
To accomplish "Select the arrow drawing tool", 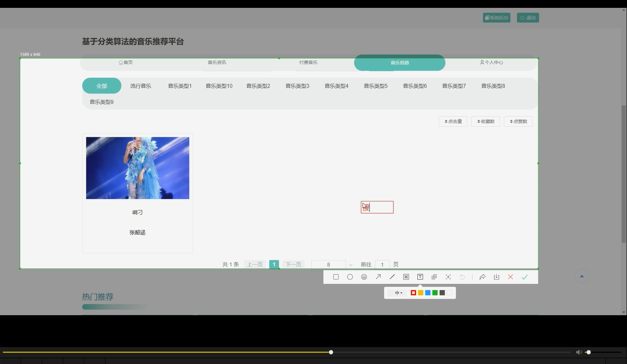I will click(x=378, y=277).
